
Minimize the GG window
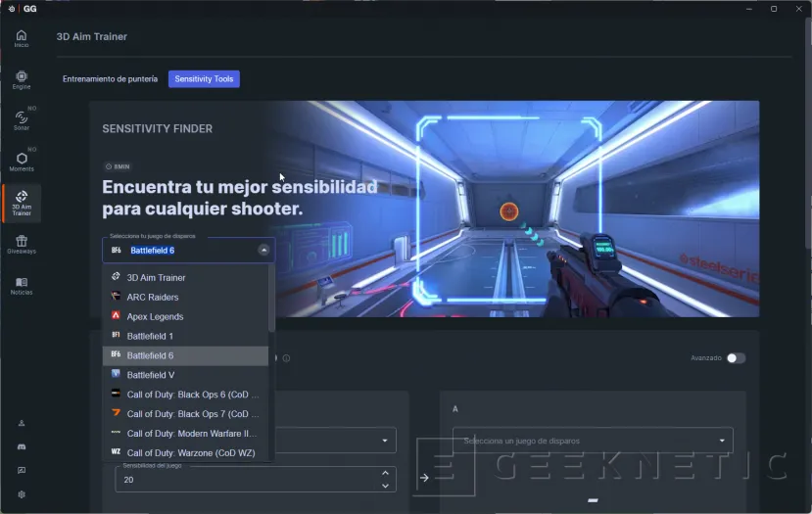pyautogui.click(x=748, y=9)
